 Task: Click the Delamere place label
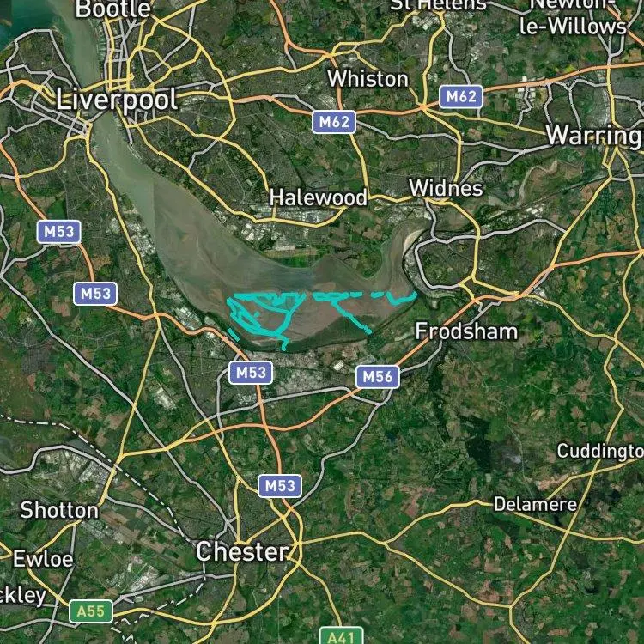pyautogui.click(x=535, y=504)
